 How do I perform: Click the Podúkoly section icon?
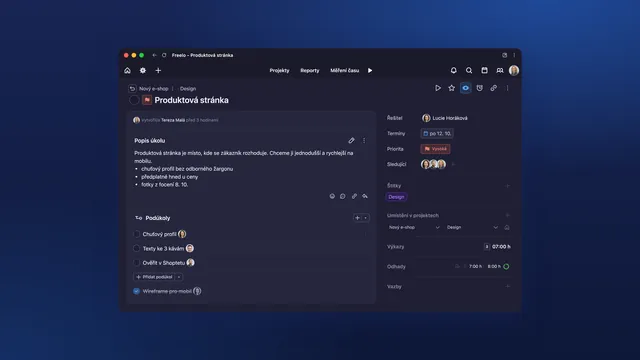(138, 218)
